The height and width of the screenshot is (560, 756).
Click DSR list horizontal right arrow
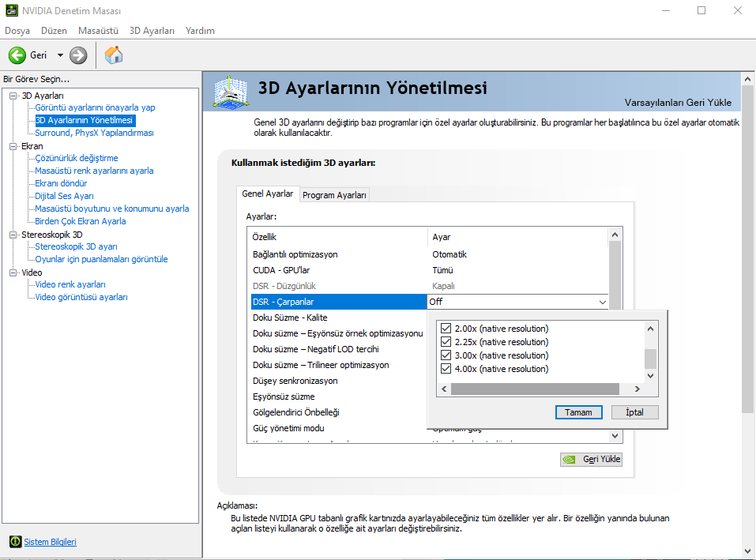tap(638, 389)
